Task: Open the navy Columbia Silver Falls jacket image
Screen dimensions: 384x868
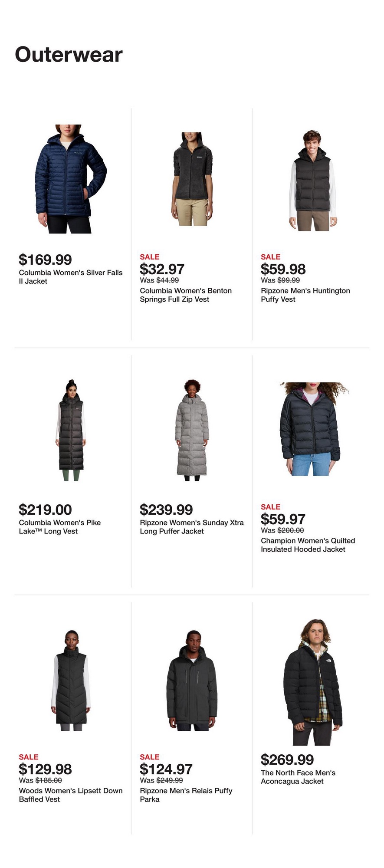Action: click(70, 179)
